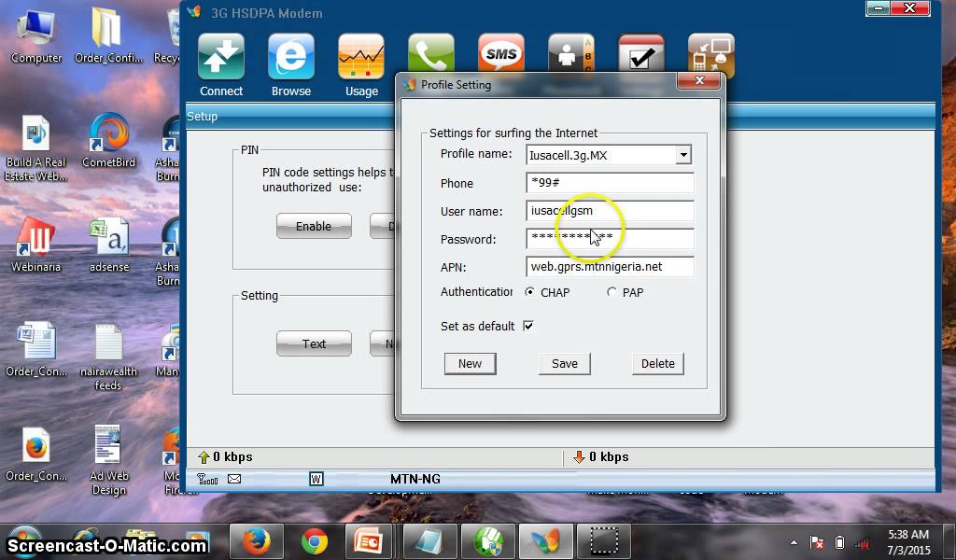956x560 pixels.
Task: Open the nairawealth feeds file icon
Action: 108,357
